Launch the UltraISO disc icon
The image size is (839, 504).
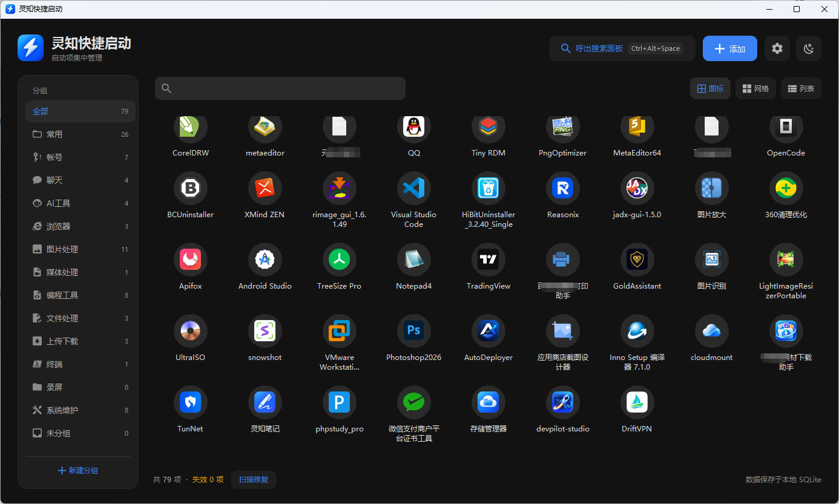(191, 331)
